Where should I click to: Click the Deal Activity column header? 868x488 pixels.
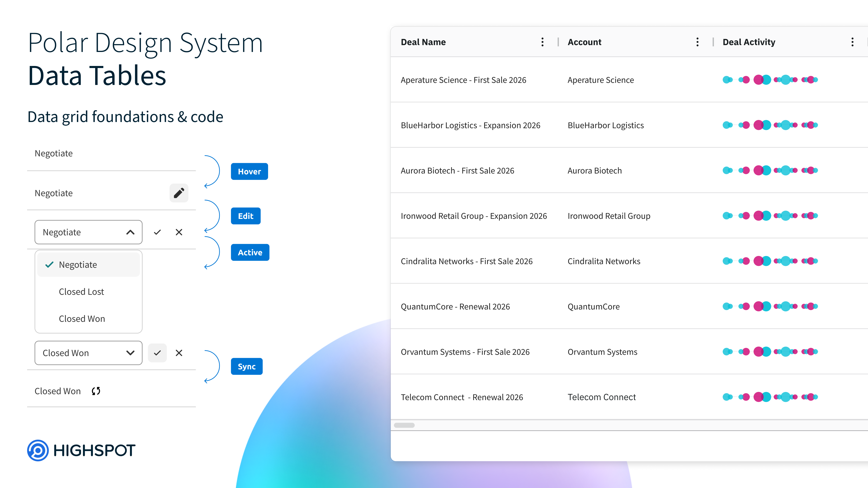tap(749, 42)
